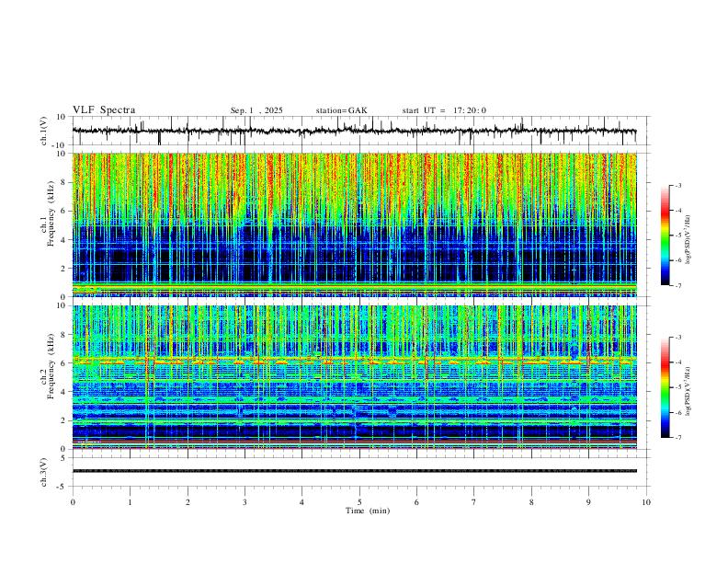
Task: Click time axis tick label "1"
Action: click(130, 502)
